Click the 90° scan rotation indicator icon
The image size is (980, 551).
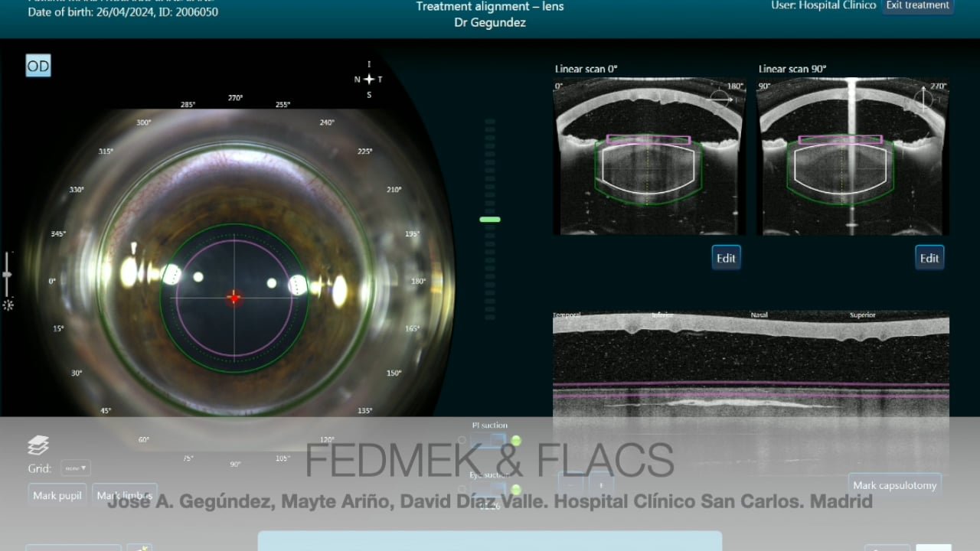tap(924, 97)
